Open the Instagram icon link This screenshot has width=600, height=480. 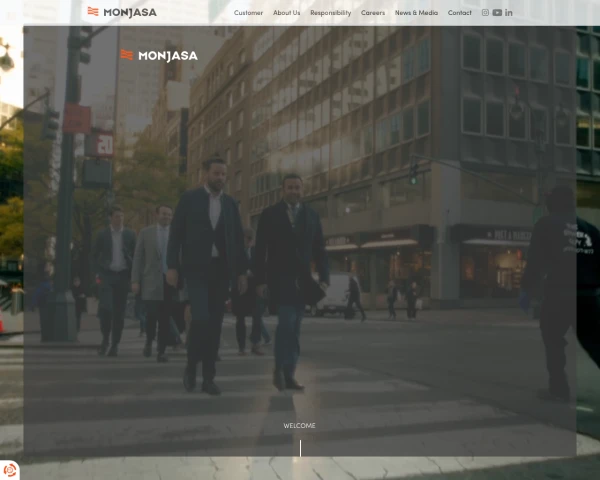[x=485, y=13]
